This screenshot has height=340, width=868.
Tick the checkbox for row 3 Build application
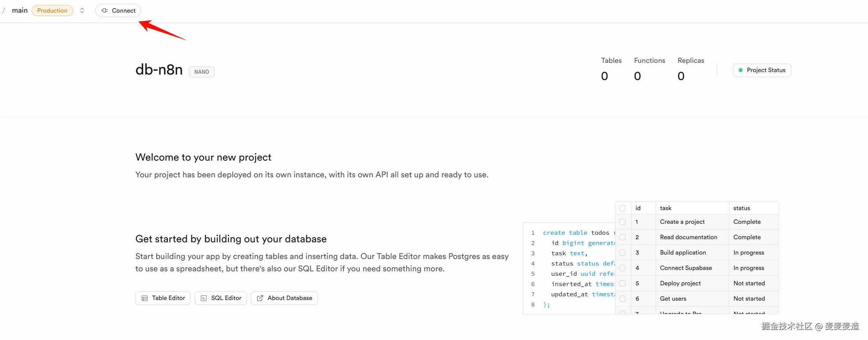pyautogui.click(x=622, y=253)
